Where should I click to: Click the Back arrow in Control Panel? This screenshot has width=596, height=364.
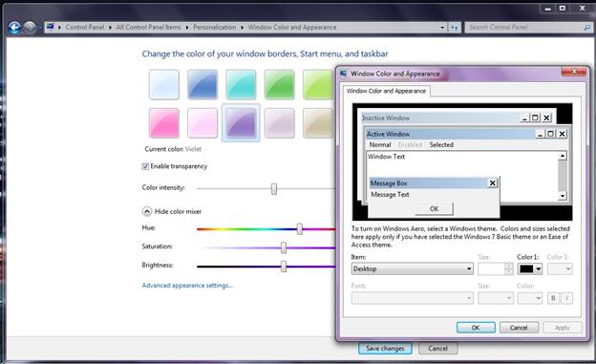(14, 28)
